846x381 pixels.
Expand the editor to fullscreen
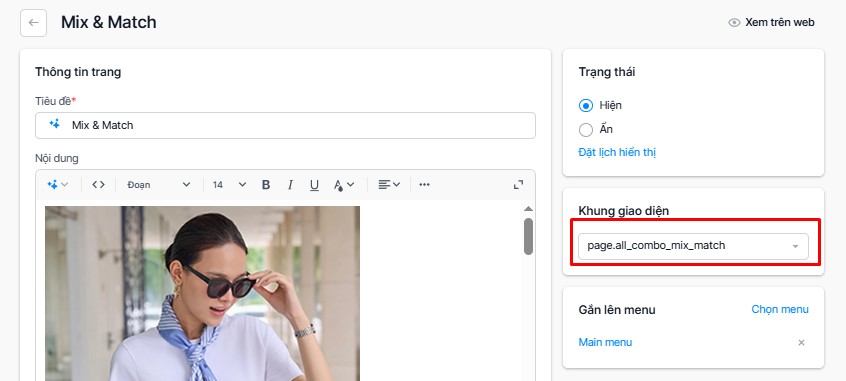point(518,185)
